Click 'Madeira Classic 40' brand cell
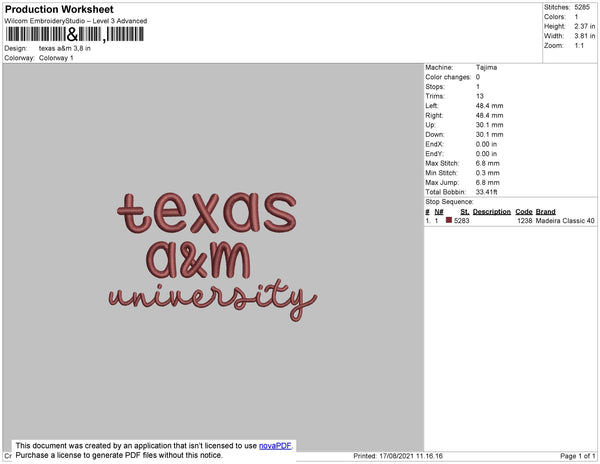The height and width of the screenshot is (464, 600). 565,221
